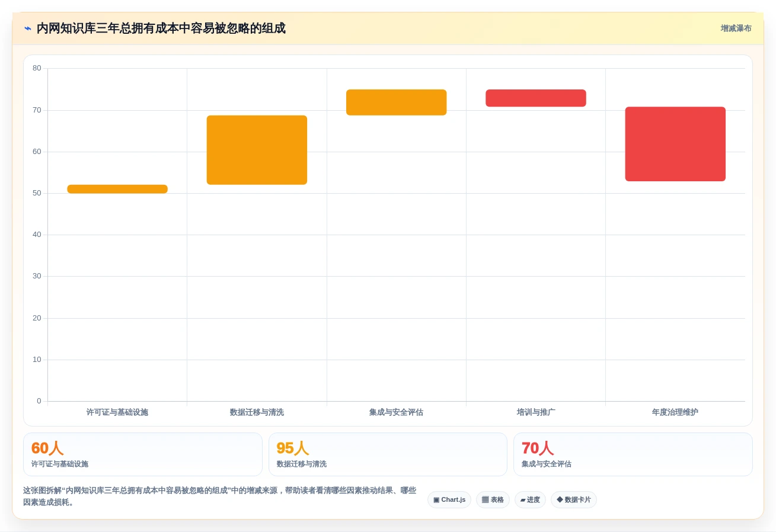Click y-axis value 60
This screenshot has height=532, width=776.
click(37, 152)
